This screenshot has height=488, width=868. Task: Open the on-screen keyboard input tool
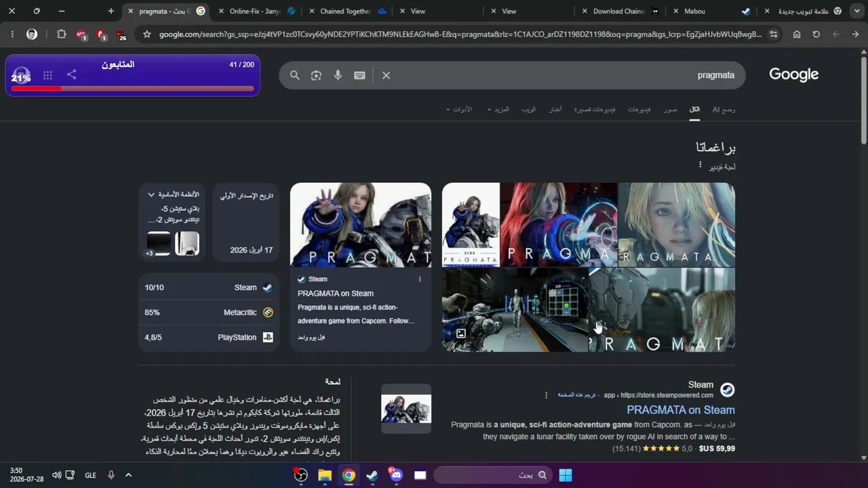(x=359, y=75)
